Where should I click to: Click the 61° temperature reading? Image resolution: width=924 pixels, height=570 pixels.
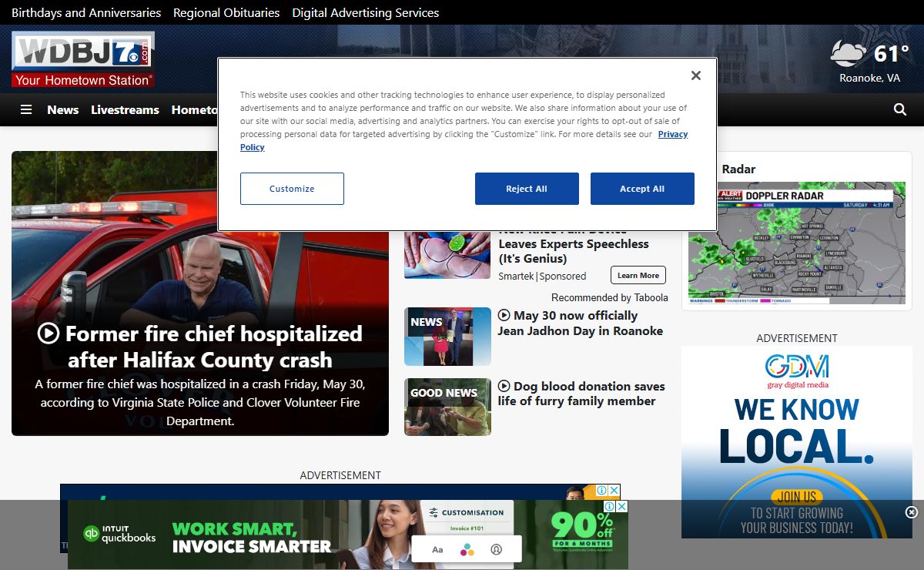coord(892,53)
